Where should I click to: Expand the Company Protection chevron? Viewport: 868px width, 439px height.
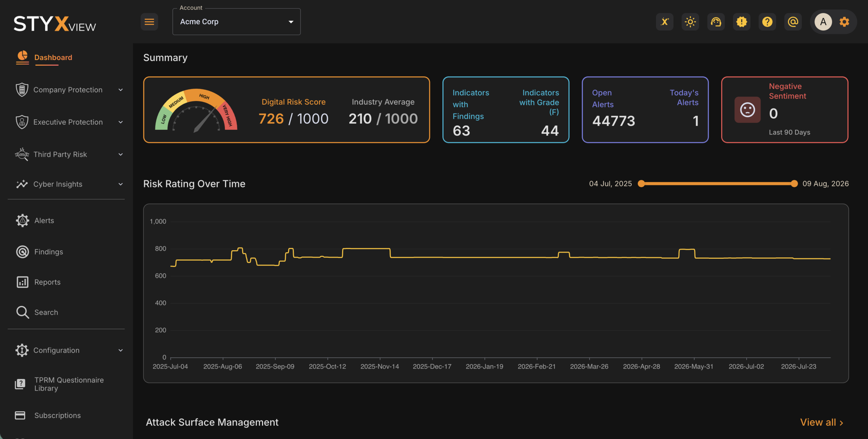pyautogui.click(x=120, y=90)
